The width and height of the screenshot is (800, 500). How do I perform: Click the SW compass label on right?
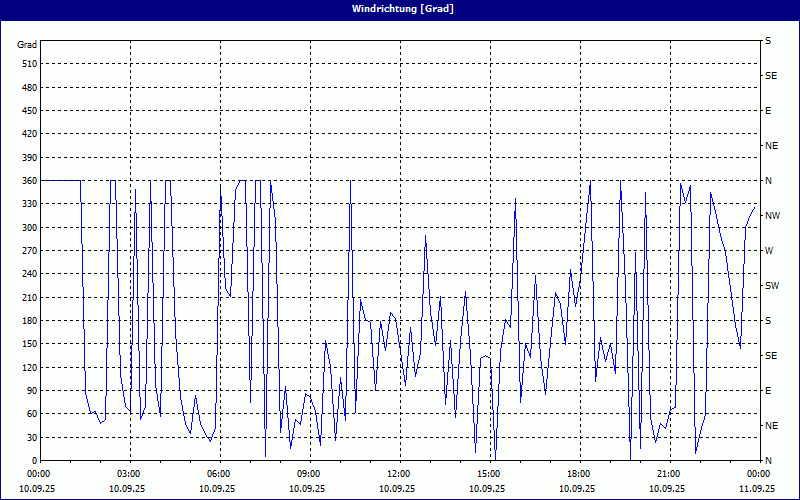click(772, 285)
